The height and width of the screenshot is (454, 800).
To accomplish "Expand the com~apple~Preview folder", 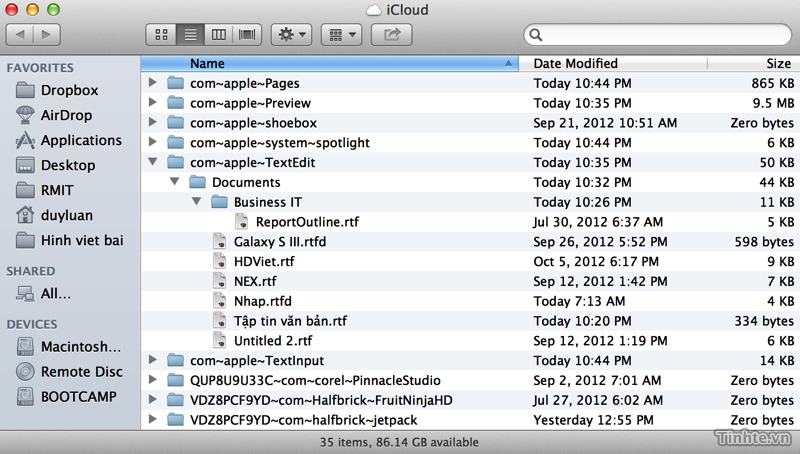I will click(152, 102).
